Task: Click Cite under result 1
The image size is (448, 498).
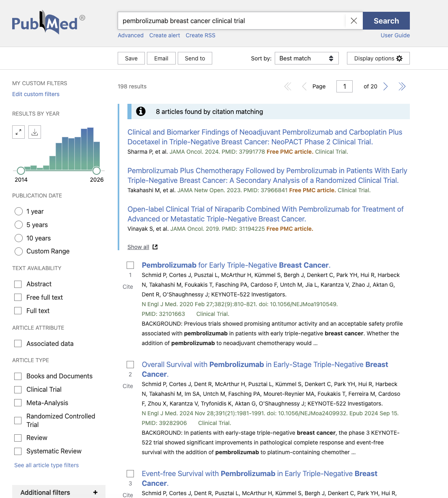Action: click(128, 287)
